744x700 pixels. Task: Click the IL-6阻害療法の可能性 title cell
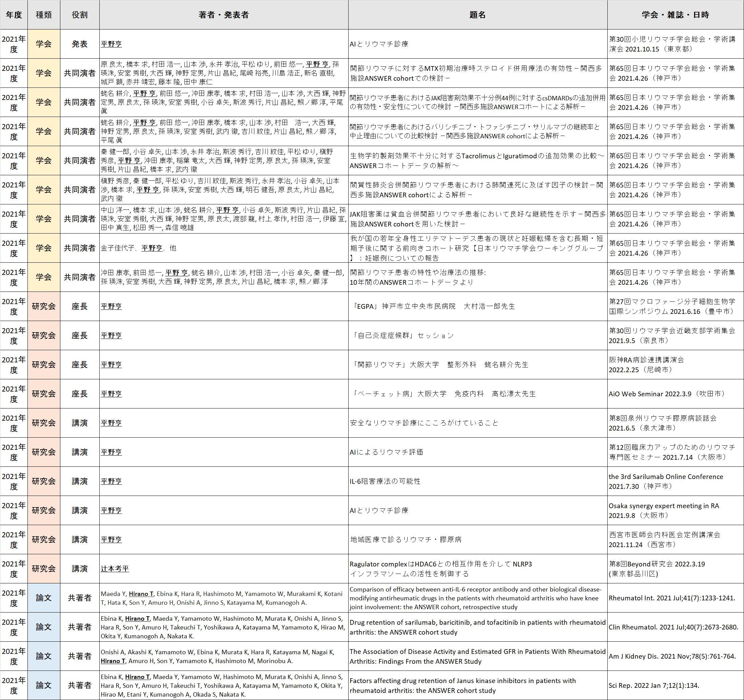tap(477, 481)
